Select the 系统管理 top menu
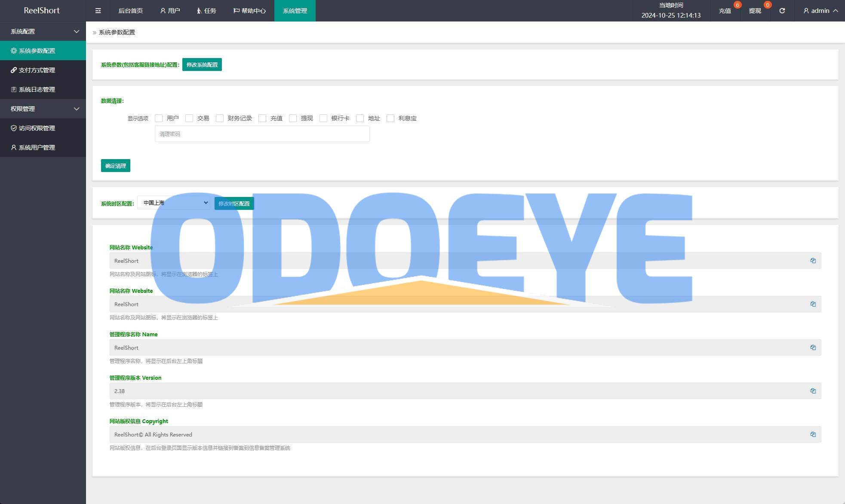845x504 pixels. point(295,11)
